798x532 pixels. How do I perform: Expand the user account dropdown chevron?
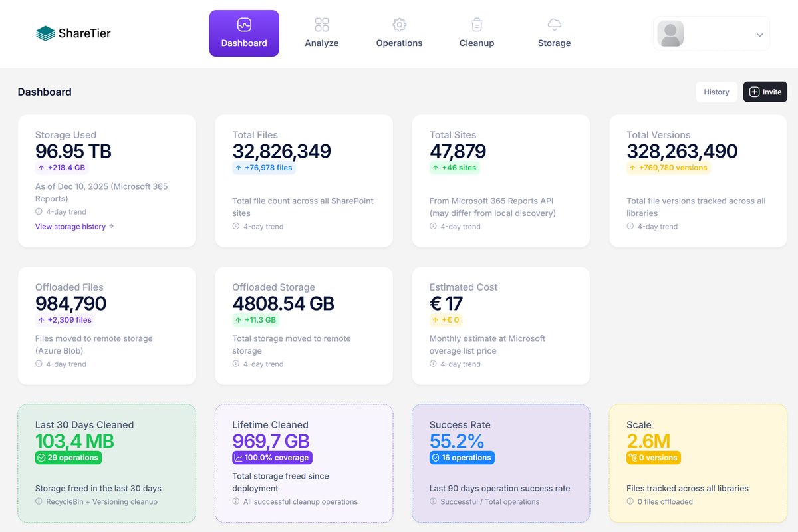760,35
